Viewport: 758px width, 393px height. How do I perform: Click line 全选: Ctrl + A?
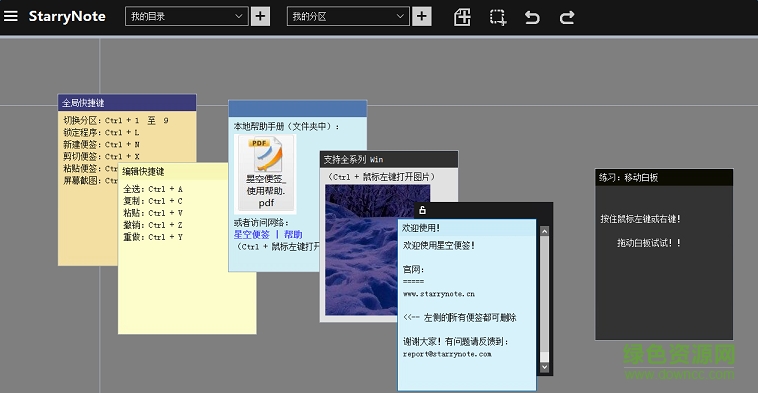(x=153, y=189)
